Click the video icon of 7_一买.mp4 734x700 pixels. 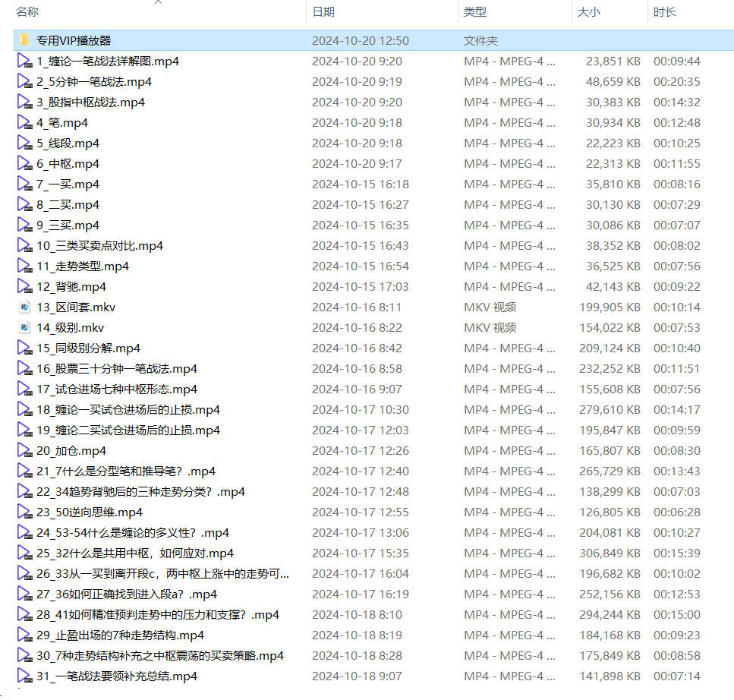click(x=24, y=184)
